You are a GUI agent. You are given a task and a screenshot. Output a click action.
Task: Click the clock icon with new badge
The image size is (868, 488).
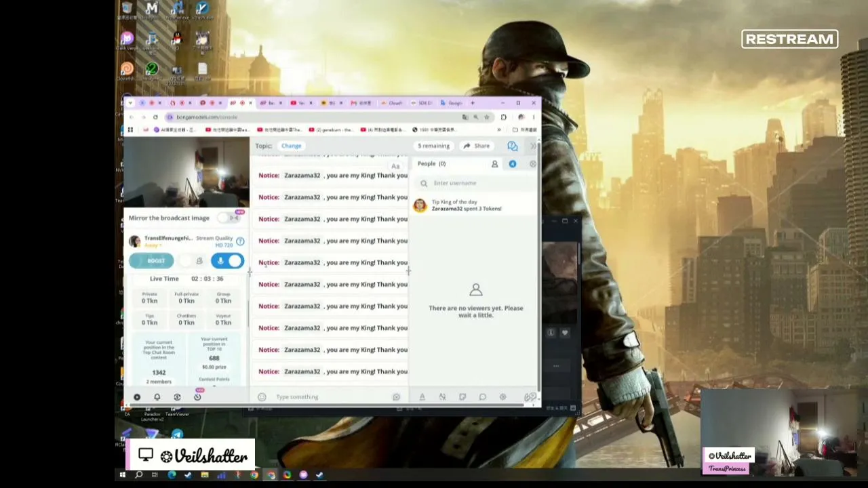(x=197, y=396)
